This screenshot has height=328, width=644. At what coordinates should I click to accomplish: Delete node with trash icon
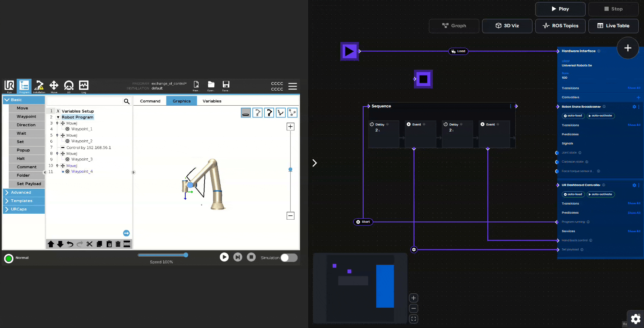(118, 244)
